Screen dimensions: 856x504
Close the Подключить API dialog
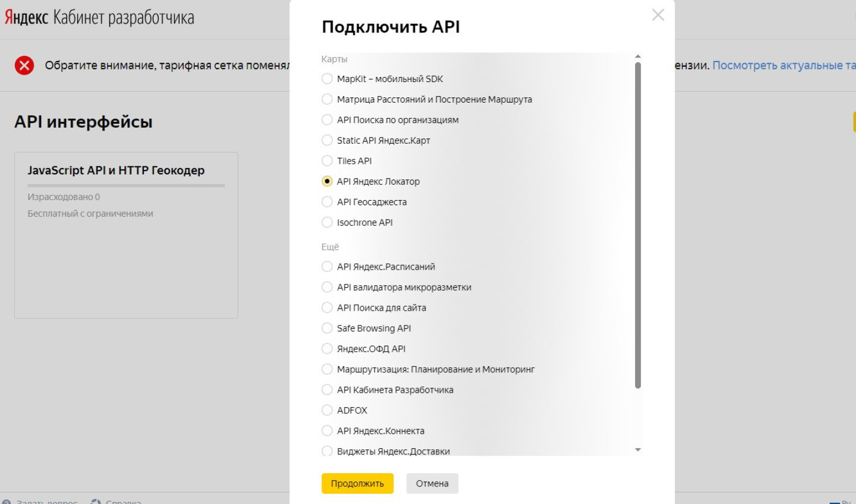point(657,15)
